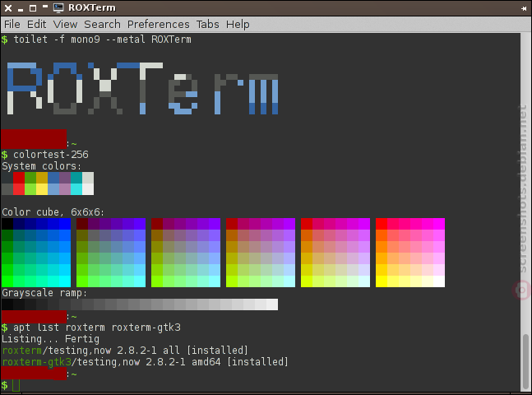The height and width of the screenshot is (395, 532).
Task: Click the ROXTerm monitor icon in the title bar
Action: click(58, 7)
